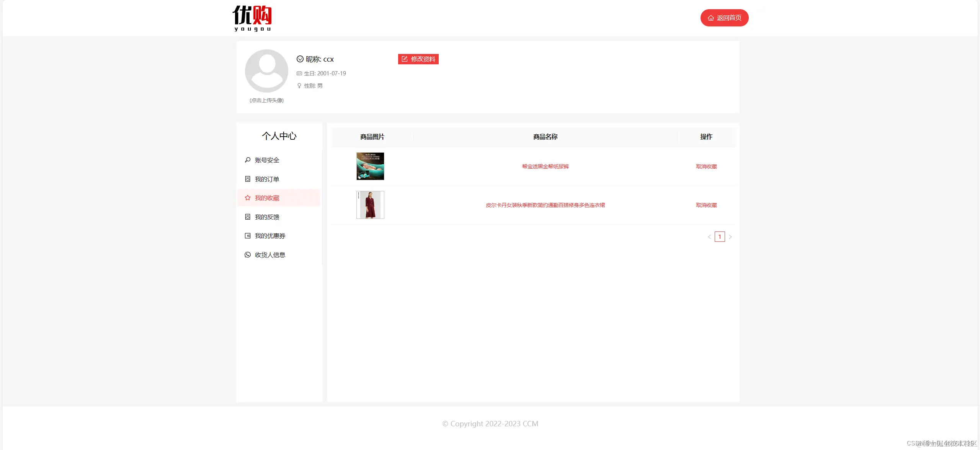
Task: Open product link 帮宝适黑金帮纸尿裤
Action: [545, 166]
